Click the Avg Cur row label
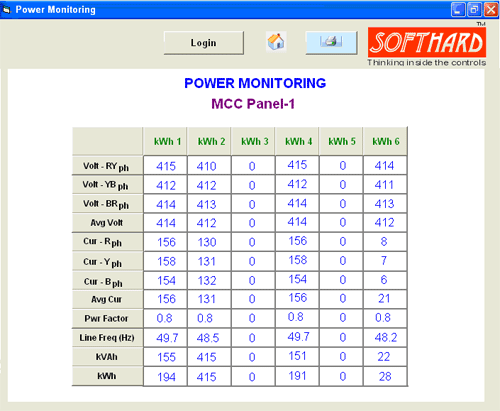 (x=108, y=299)
